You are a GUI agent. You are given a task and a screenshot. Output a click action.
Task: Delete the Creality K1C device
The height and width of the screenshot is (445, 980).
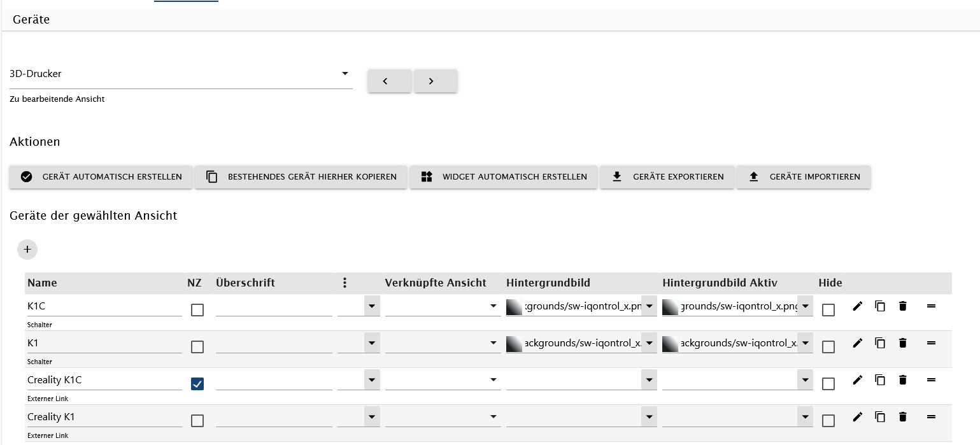click(902, 380)
